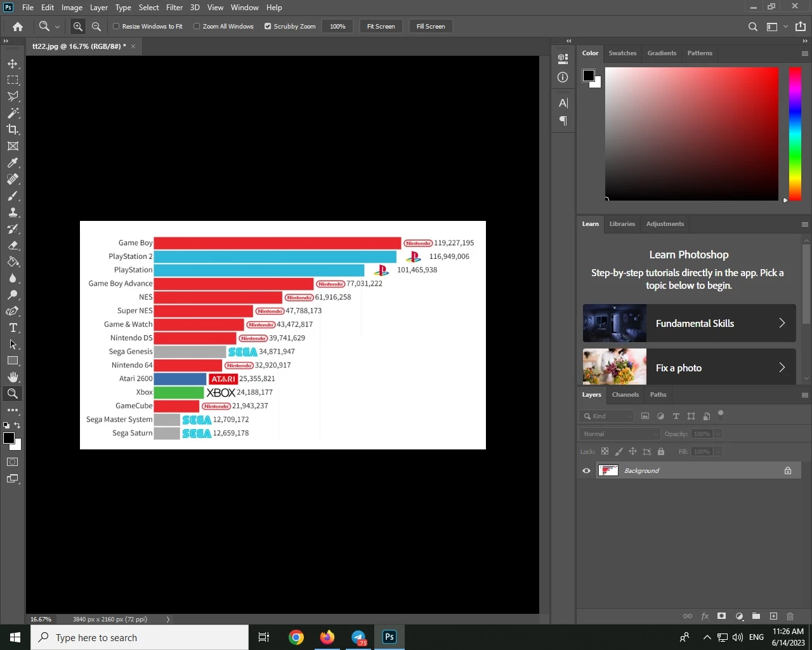Select the Blur tool
This screenshot has height=650, width=812.
coord(13,279)
